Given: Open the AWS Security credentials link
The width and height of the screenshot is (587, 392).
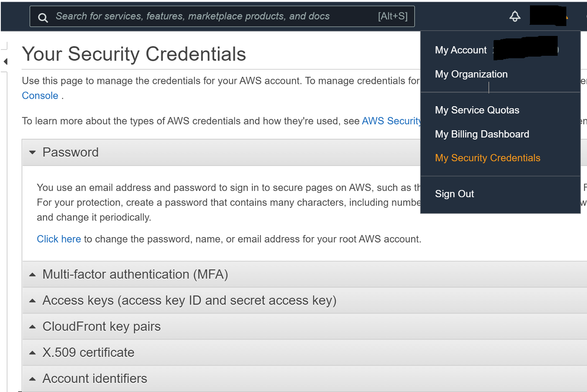Looking at the screenshot, I should (x=391, y=121).
